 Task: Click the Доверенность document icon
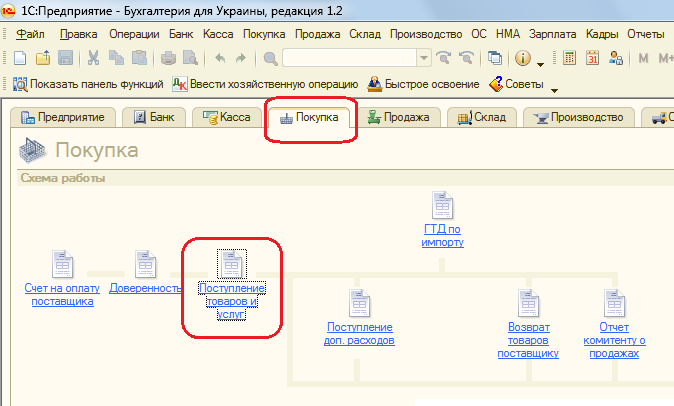[x=145, y=264]
